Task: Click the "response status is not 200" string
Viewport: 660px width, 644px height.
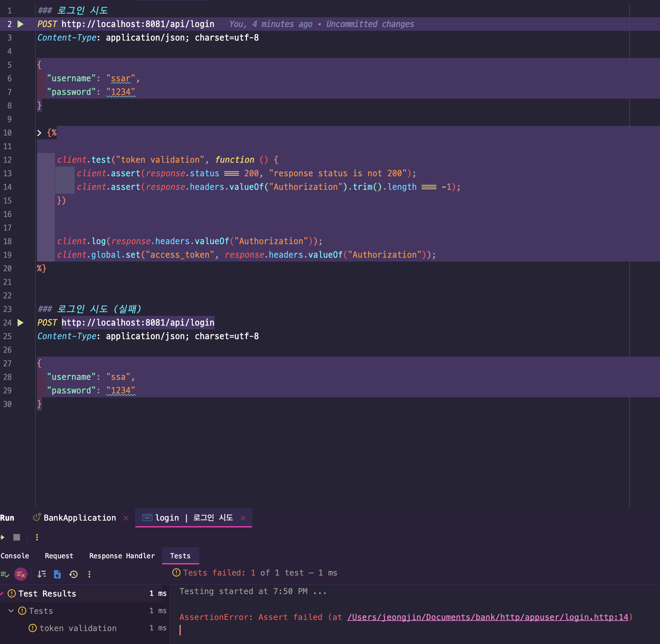Action: click(x=338, y=173)
